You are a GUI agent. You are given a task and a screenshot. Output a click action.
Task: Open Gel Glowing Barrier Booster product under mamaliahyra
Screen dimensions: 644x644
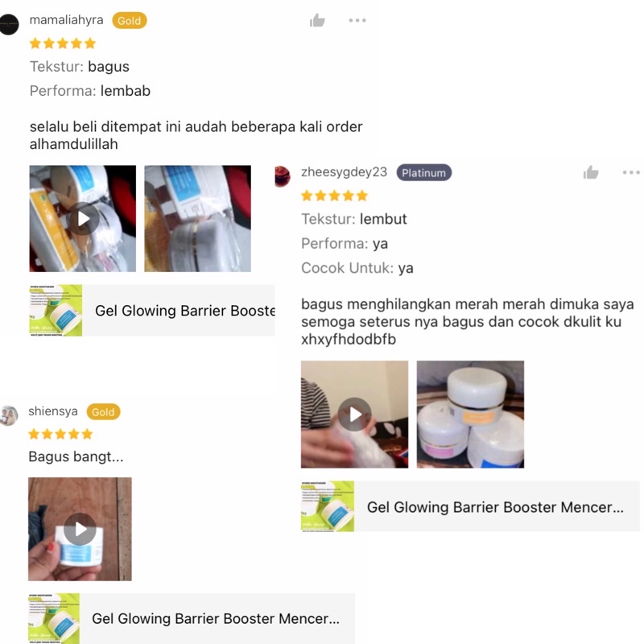coord(152,311)
